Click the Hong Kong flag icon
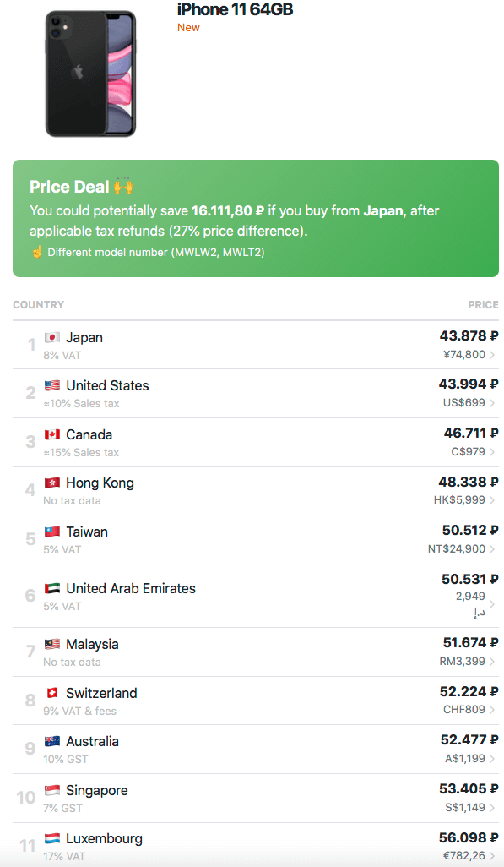The width and height of the screenshot is (504, 867). 52,483
